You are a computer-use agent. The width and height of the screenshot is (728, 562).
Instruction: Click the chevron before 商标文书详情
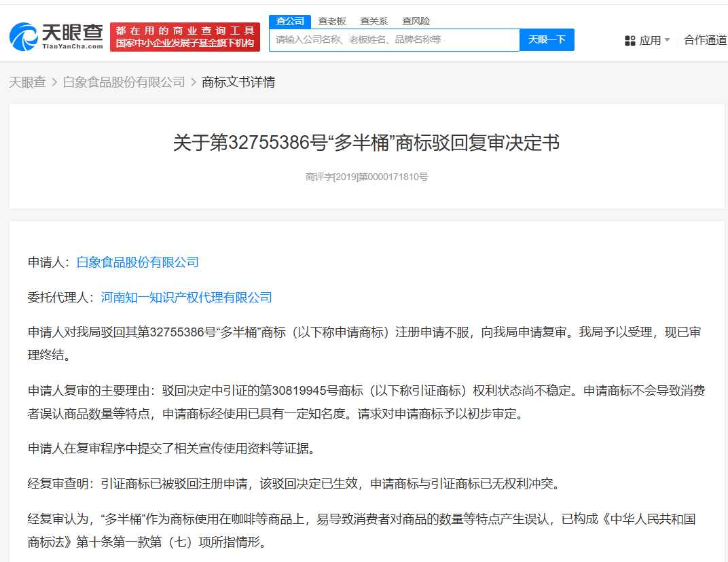point(193,82)
